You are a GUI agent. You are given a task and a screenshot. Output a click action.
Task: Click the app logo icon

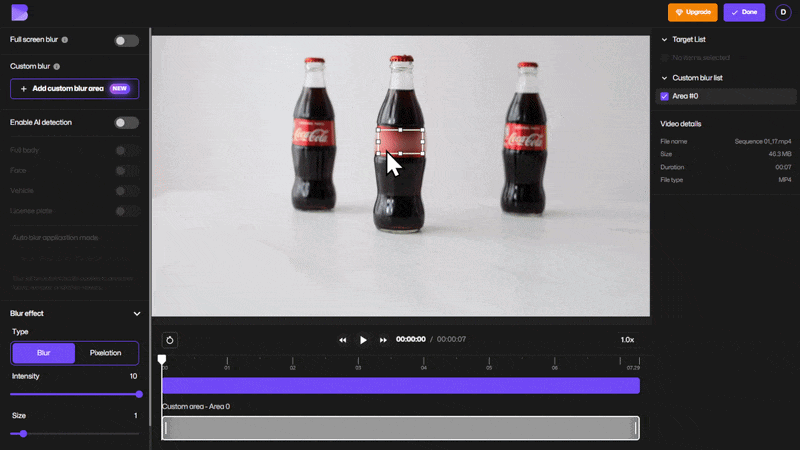tap(19, 12)
